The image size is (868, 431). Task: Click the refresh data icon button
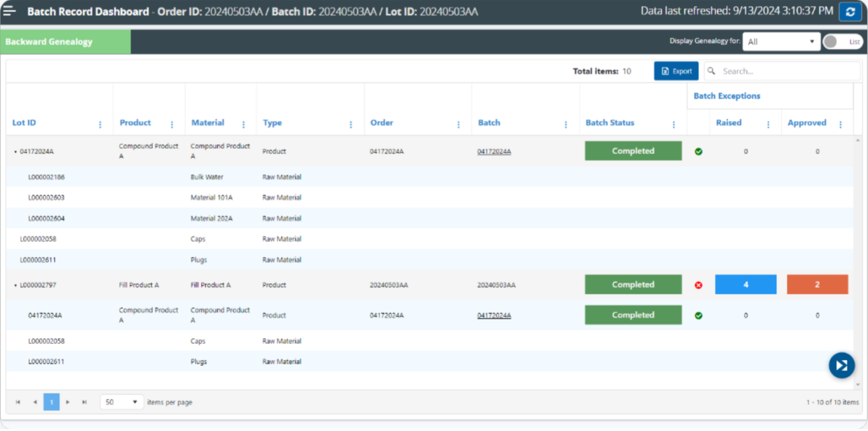point(850,11)
